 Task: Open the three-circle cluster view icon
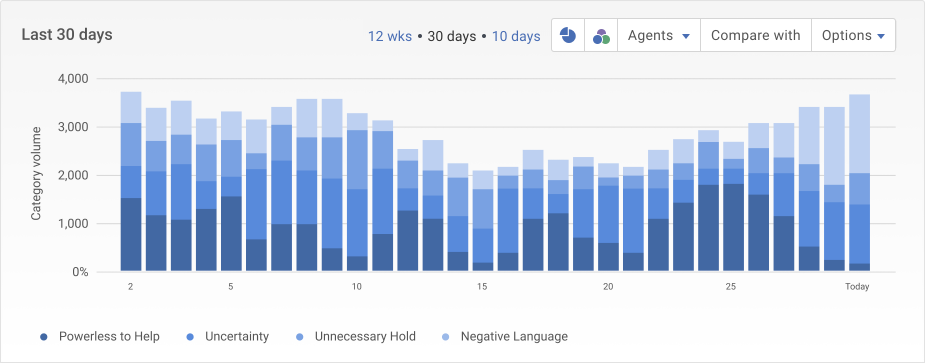(x=601, y=35)
